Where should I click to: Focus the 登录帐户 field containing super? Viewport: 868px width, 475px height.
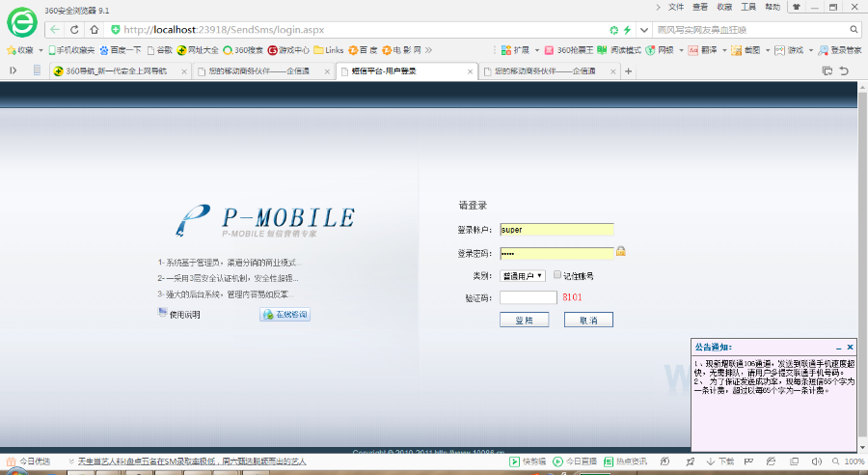click(x=556, y=230)
